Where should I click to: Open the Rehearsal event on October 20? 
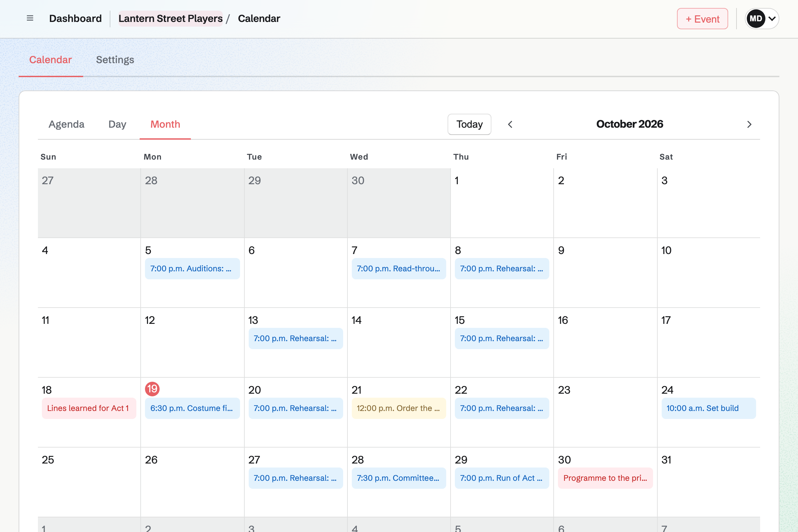(296, 409)
